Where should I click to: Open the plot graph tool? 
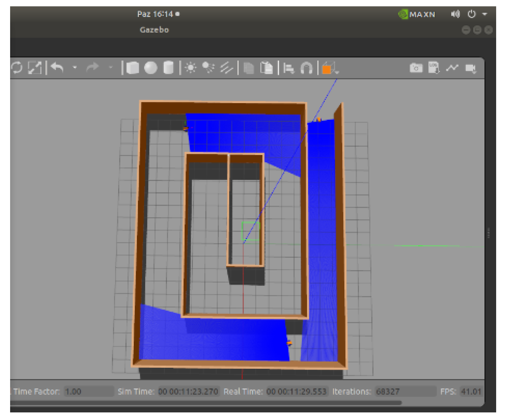coord(452,68)
